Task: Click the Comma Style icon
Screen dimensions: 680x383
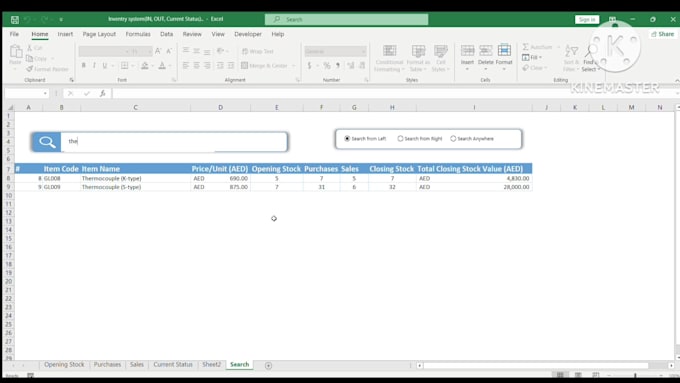Action: pos(338,65)
